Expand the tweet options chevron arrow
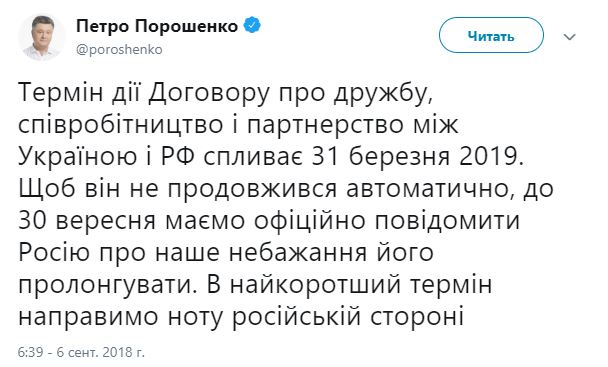 (x=569, y=37)
